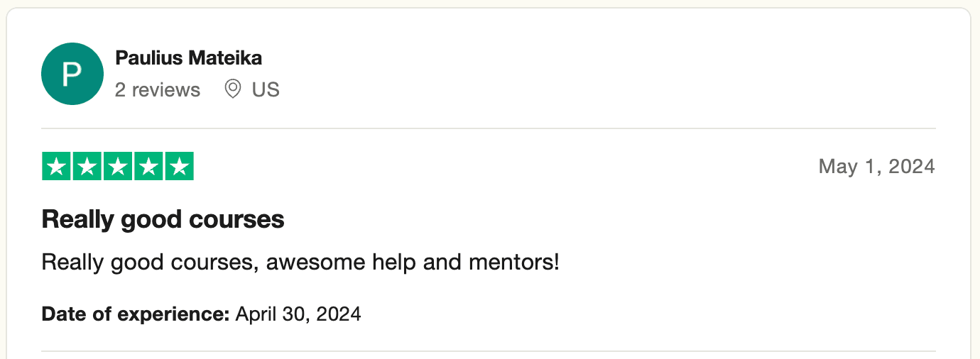This screenshot has width=980, height=359.
Task: Click the teal avatar circle with letter P
Action: point(72,74)
